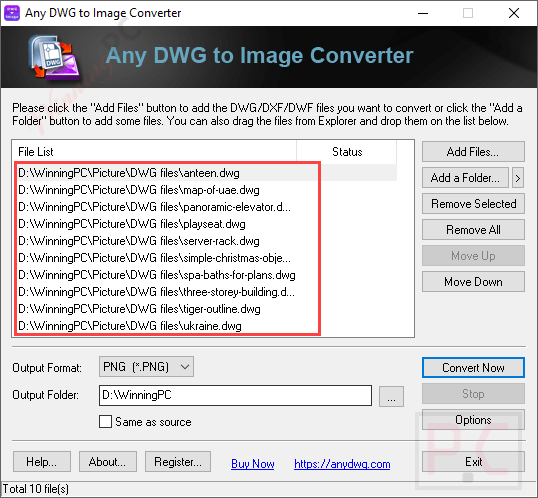The height and width of the screenshot is (498, 538).
Task: Select the panoramic-elevator file row
Action: coord(205,207)
